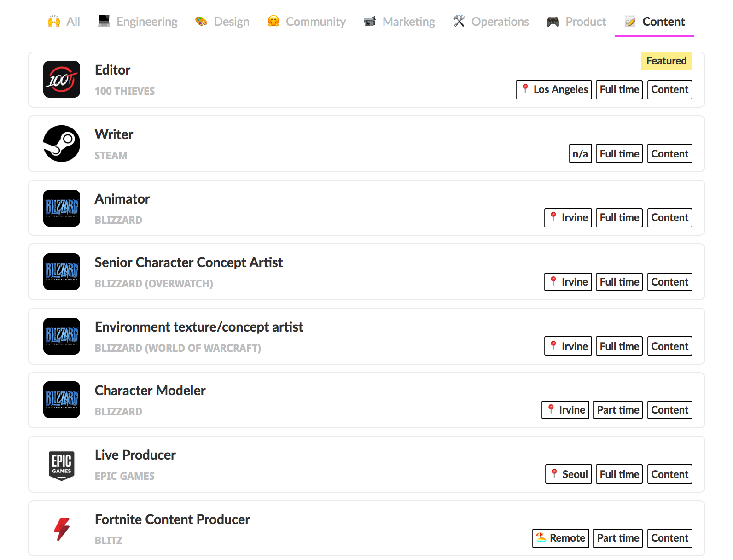733x560 pixels.
Task: Click Irvine tag on Senior Character Concept Artist
Action: tap(568, 282)
